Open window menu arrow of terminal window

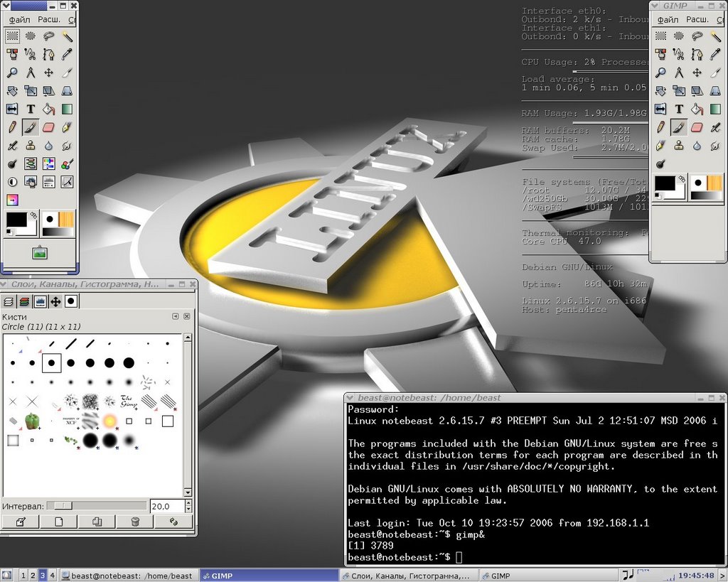tap(350, 398)
